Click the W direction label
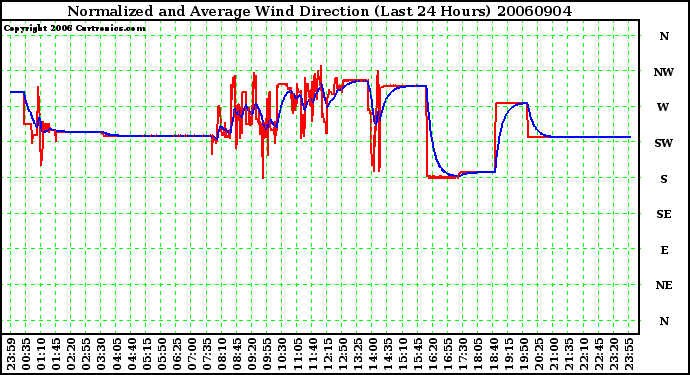This screenshot has width=690, height=375. tap(663, 107)
